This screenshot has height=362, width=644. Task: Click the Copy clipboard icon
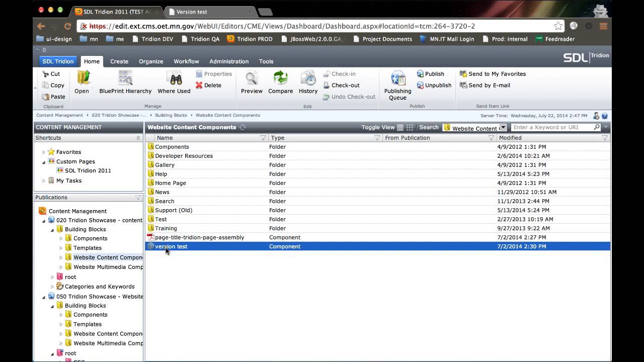click(x=46, y=85)
